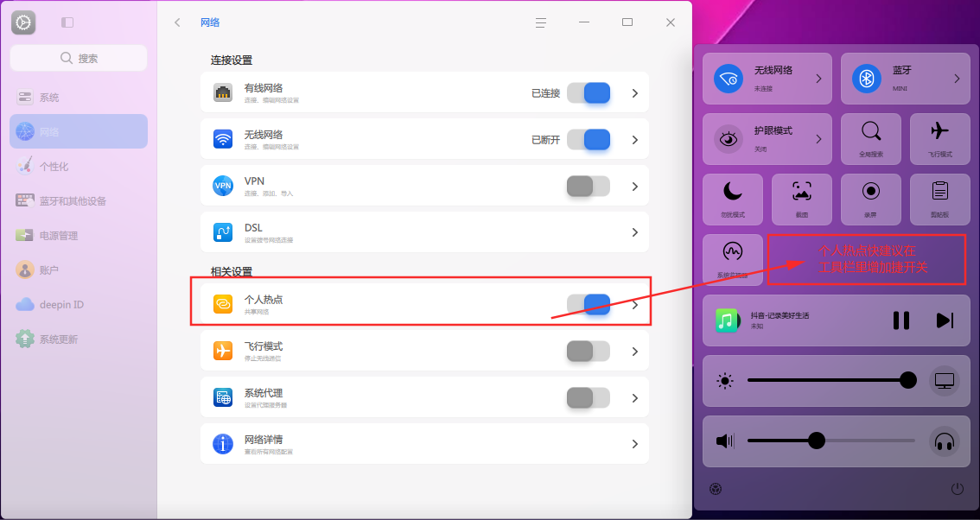Turn on the 系统代理 switch
The height and width of the screenshot is (520, 980).
click(589, 398)
